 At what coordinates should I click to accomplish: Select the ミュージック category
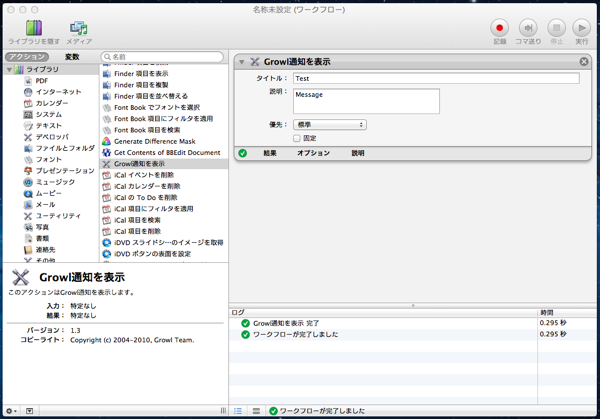click(55, 182)
